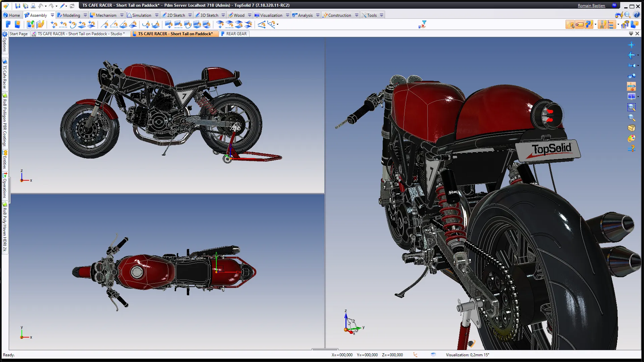Click the Print icon in the quick access bar
Viewport: 644px width, 362px height.
click(33, 6)
